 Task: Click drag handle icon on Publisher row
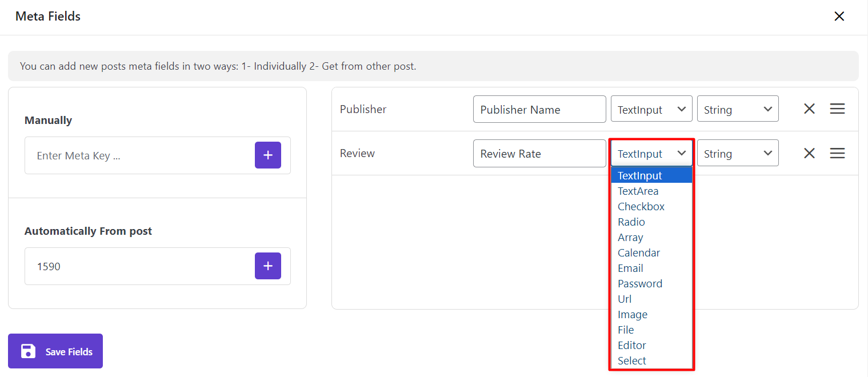837,109
